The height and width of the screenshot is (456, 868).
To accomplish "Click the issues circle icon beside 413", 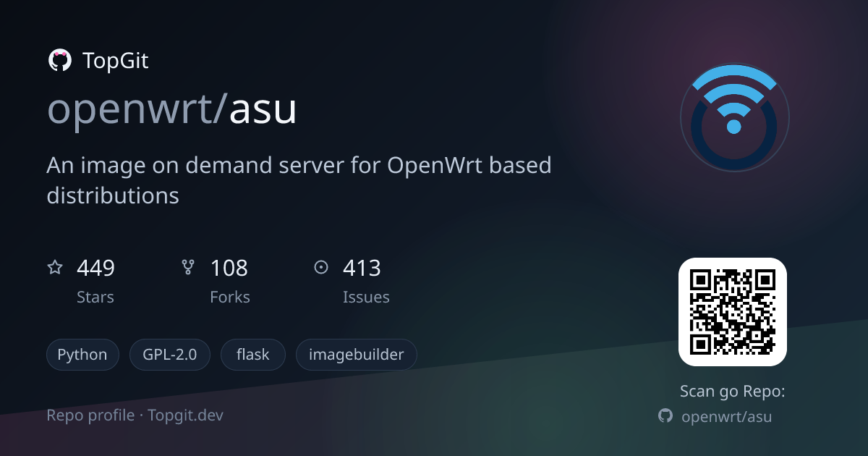I will [321, 268].
